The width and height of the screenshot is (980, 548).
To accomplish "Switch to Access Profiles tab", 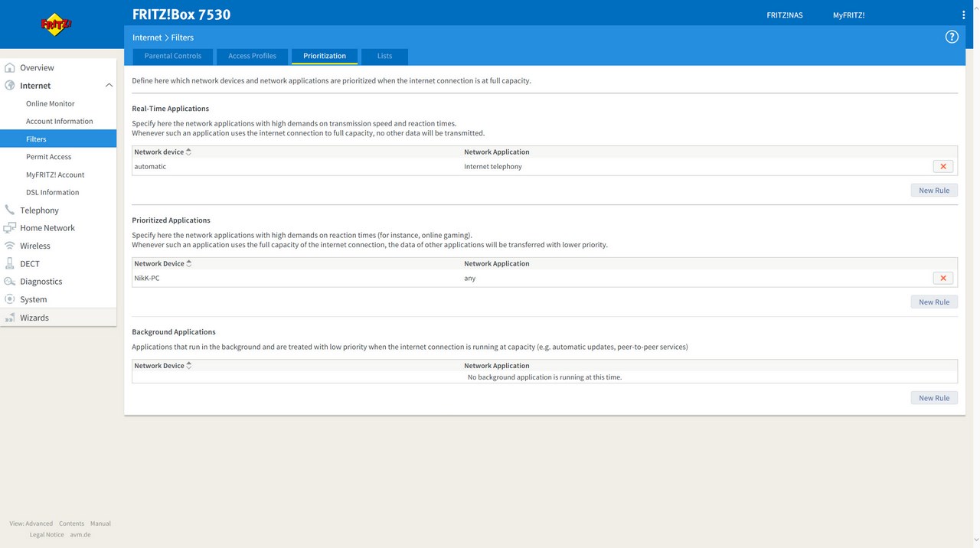I will click(252, 56).
